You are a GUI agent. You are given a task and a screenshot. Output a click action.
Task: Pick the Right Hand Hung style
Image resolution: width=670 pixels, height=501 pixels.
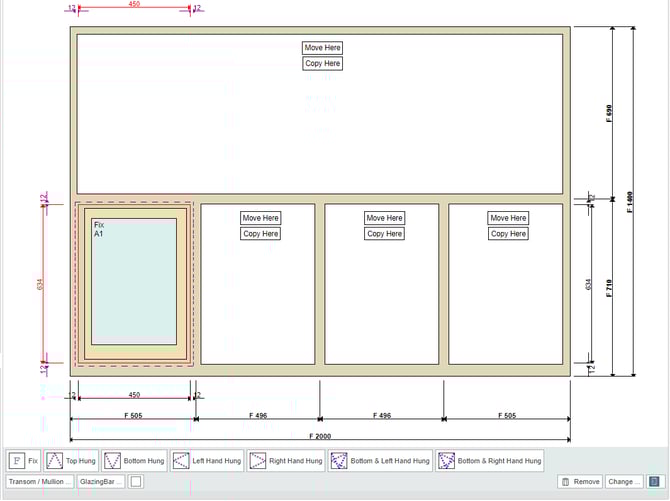285,461
